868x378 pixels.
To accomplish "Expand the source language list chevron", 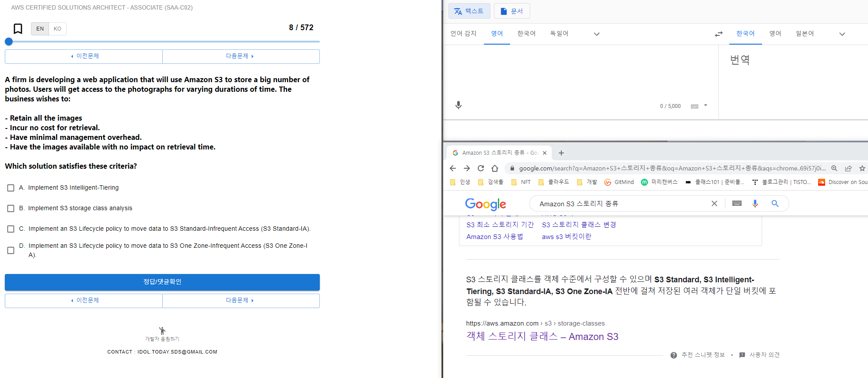I will click(597, 34).
